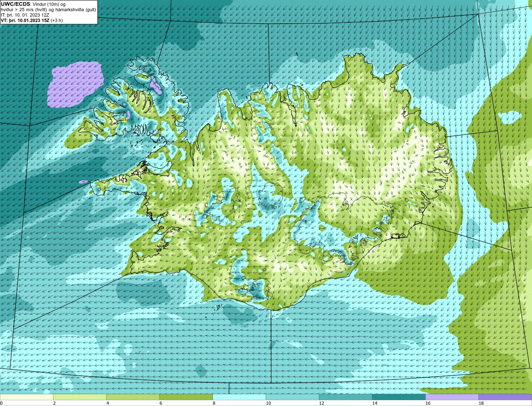532x406 pixels.
Task: Click the '12' value on the color scale
Action: pos(322,403)
